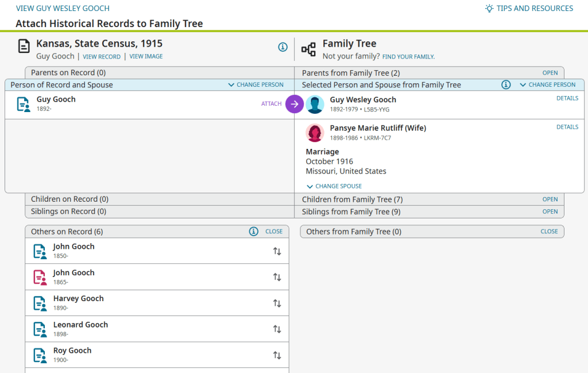Image resolution: width=588 pixels, height=373 pixels.
Task: Click Guy Wesley Gooch's avatar icon
Action: point(315,104)
